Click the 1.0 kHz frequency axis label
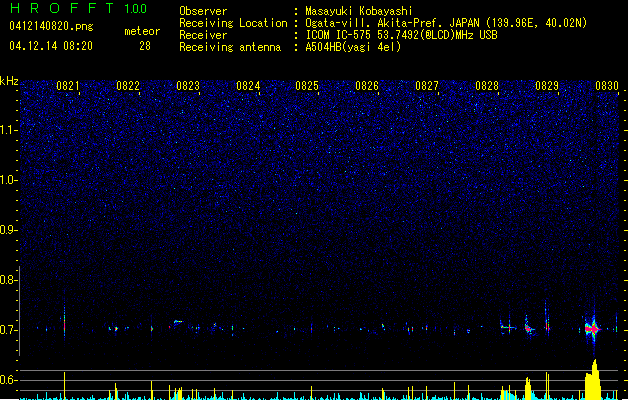 pos(8,180)
